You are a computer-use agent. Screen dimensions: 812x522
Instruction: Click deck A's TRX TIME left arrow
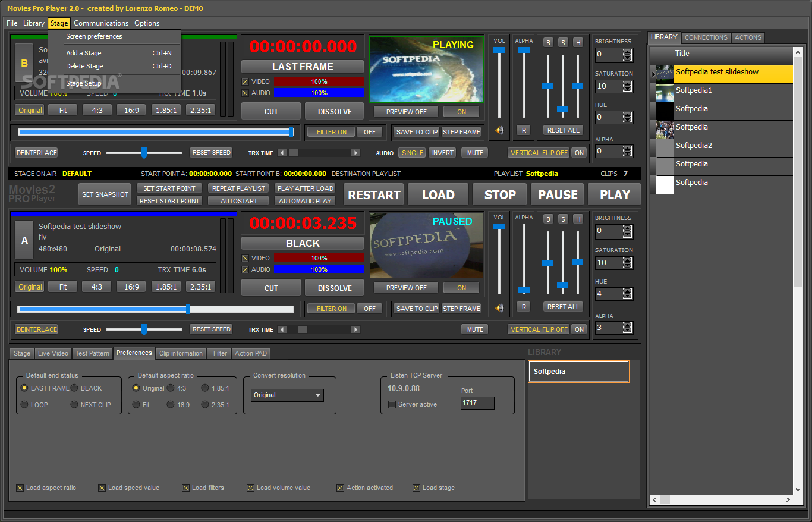point(282,329)
